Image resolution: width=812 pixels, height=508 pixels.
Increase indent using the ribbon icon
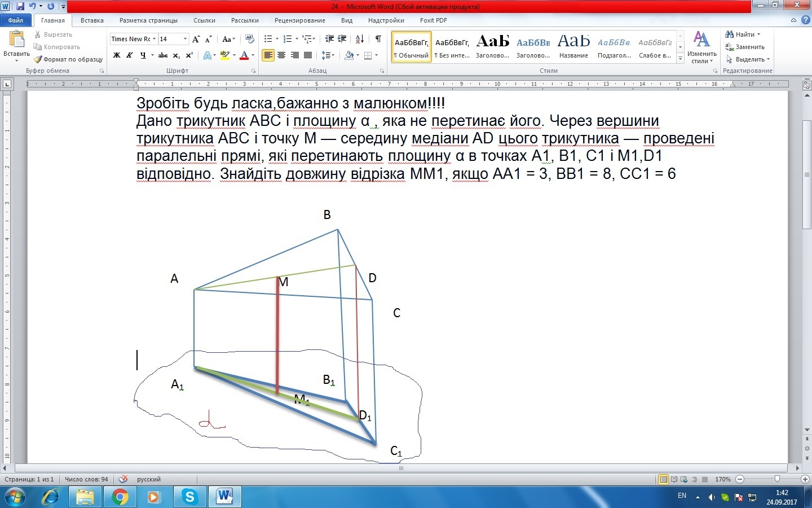coord(342,39)
